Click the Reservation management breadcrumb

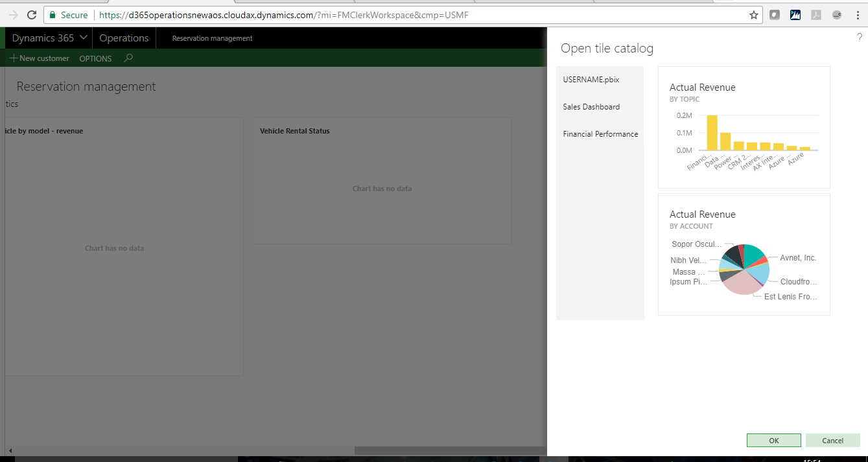[x=212, y=38]
